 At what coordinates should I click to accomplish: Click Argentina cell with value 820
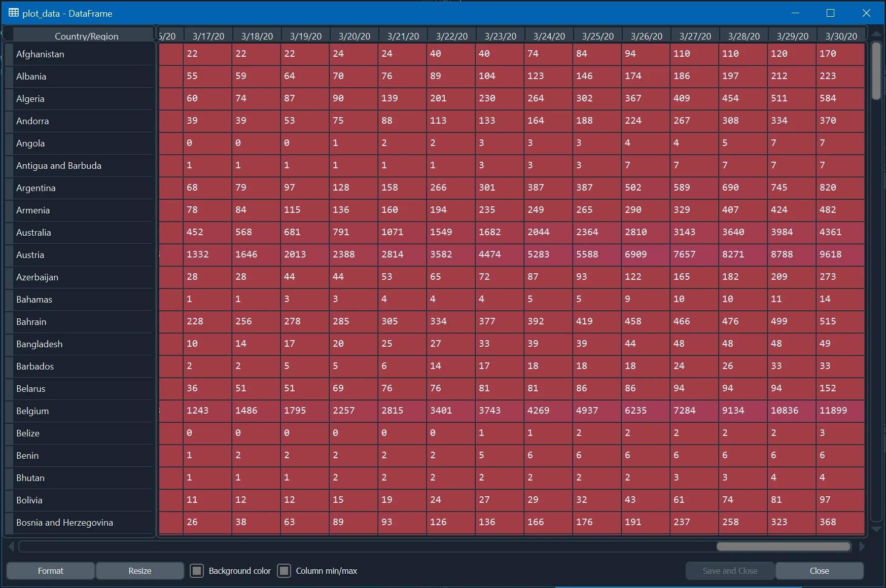point(840,188)
